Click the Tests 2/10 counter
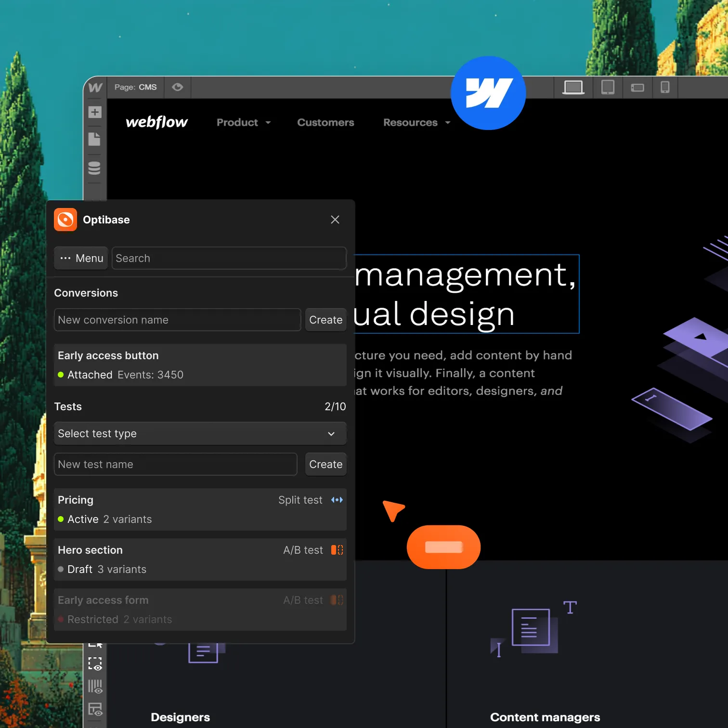Screen dimensions: 728x728 pyautogui.click(x=335, y=406)
